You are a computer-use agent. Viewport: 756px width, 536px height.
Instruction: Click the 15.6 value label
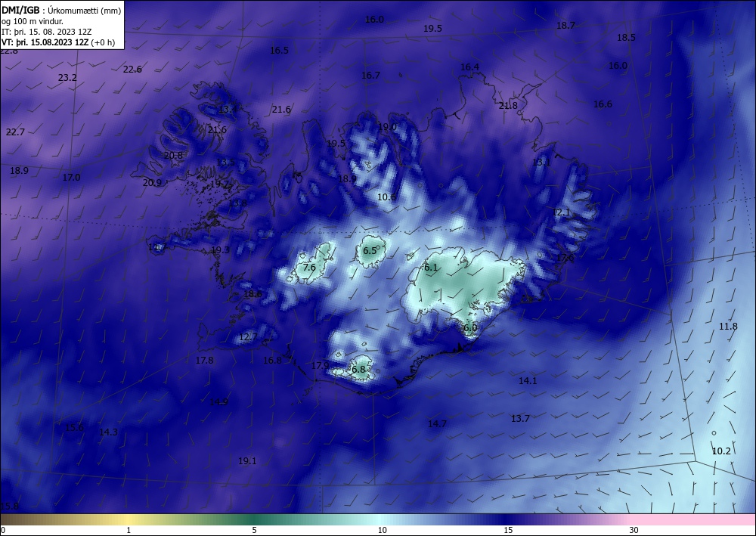pos(74,428)
